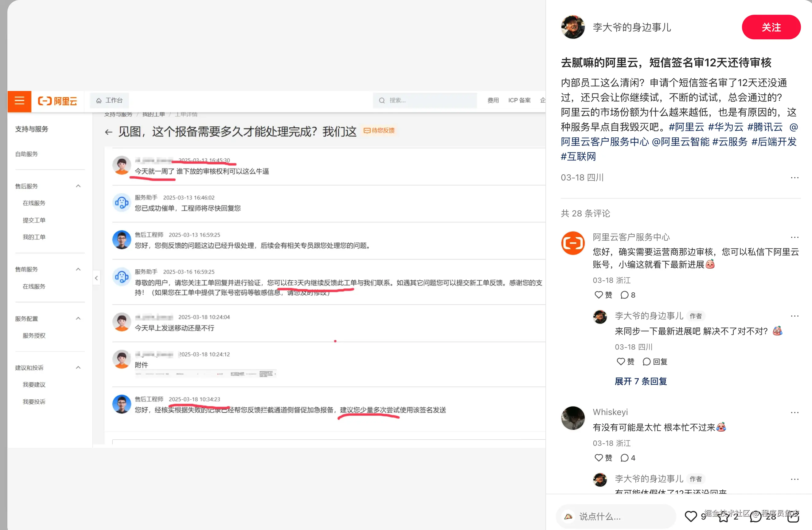This screenshot has height=530, width=812.
Task: Collapse the 建议和投诉 sidebar section
Action: [x=78, y=368]
